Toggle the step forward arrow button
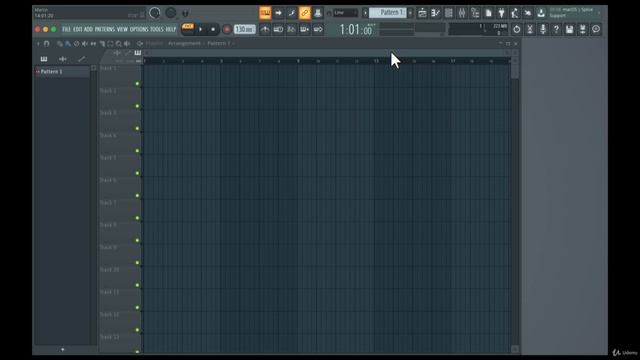 tap(278, 13)
